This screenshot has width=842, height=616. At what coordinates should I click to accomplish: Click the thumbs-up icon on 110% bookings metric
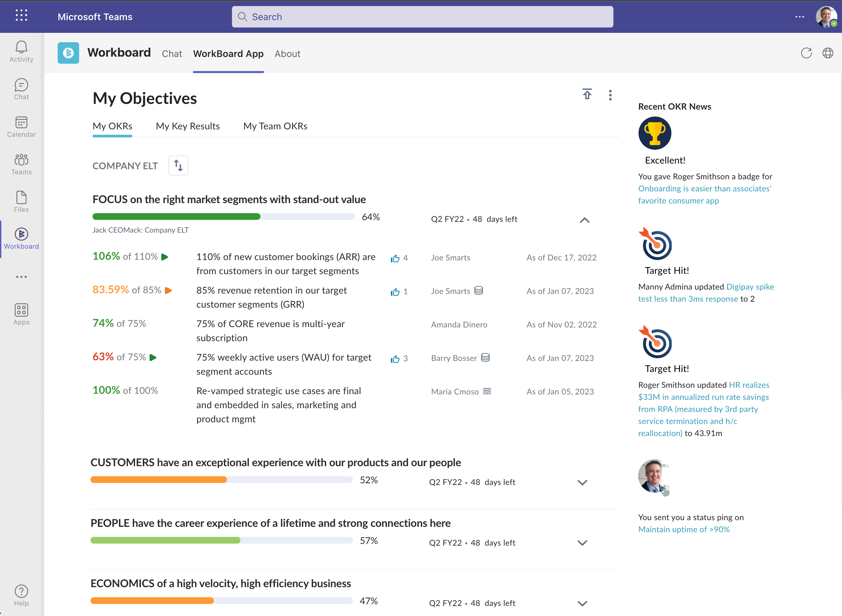tap(396, 257)
